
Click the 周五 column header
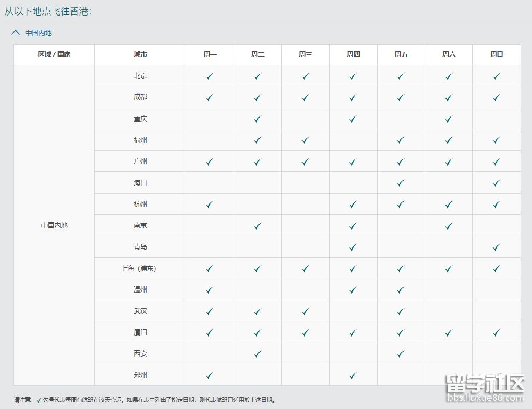[401, 54]
